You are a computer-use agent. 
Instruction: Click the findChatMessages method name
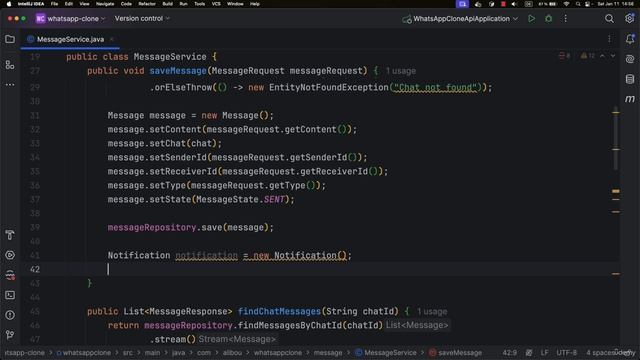coord(279,311)
